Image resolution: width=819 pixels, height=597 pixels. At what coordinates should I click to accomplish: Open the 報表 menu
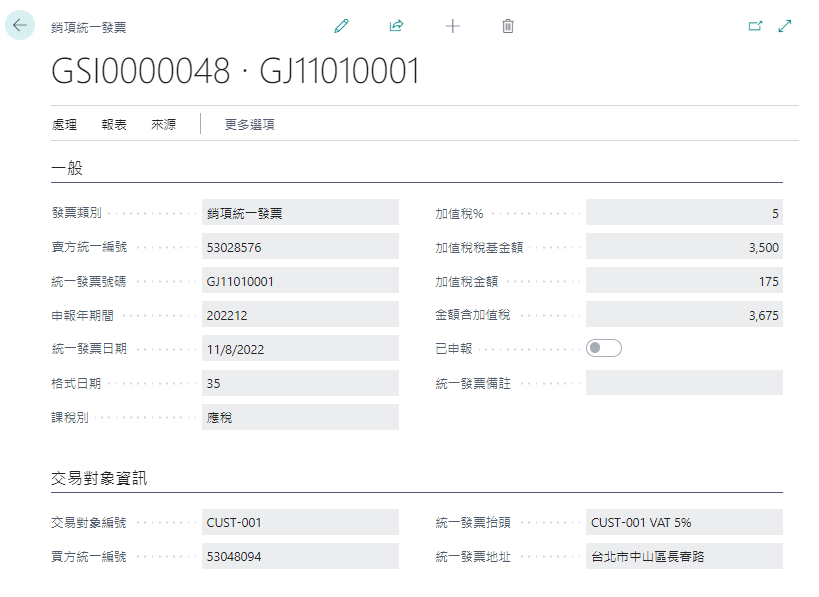click(x=114, y=124)
